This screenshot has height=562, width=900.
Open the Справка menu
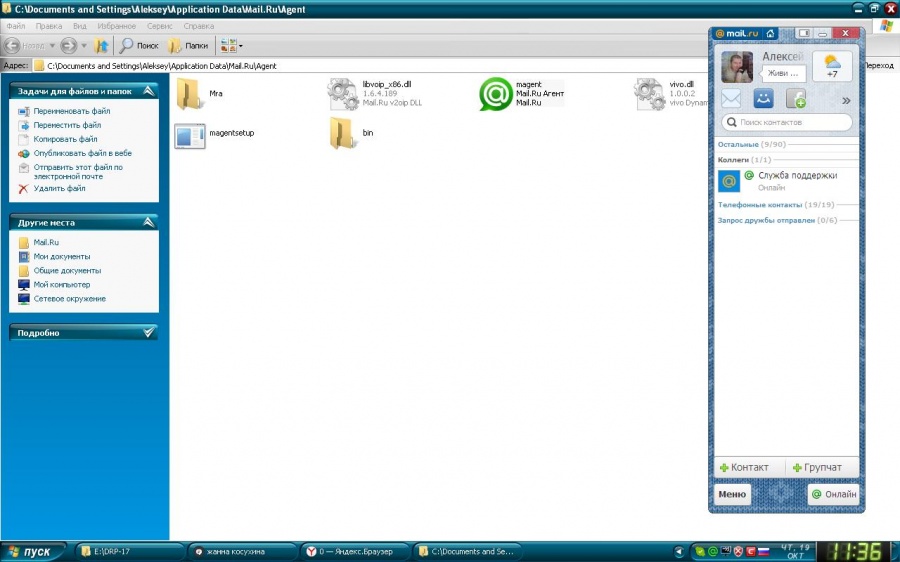point(199,26)
